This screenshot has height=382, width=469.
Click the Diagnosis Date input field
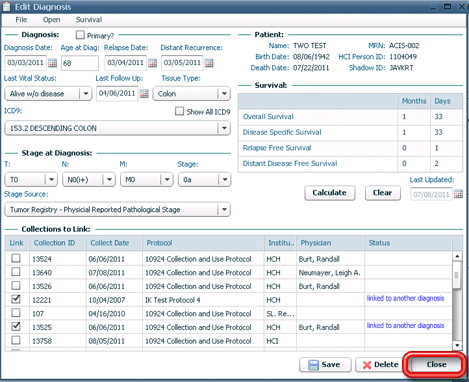pos(26,63)
